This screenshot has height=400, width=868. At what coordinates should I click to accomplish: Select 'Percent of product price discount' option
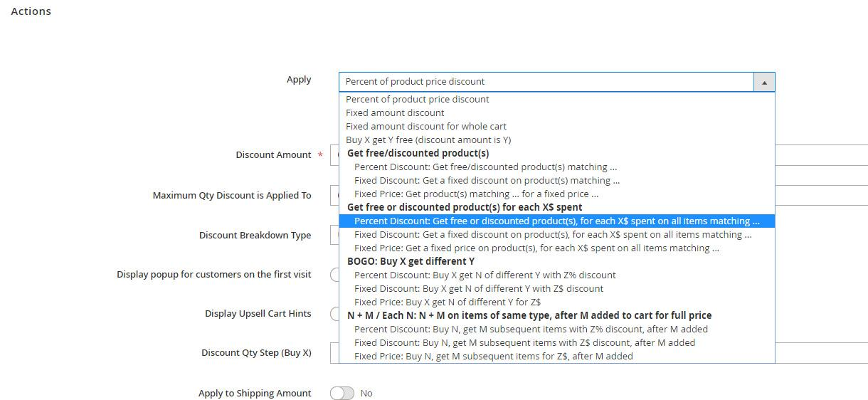pos(556,99)
